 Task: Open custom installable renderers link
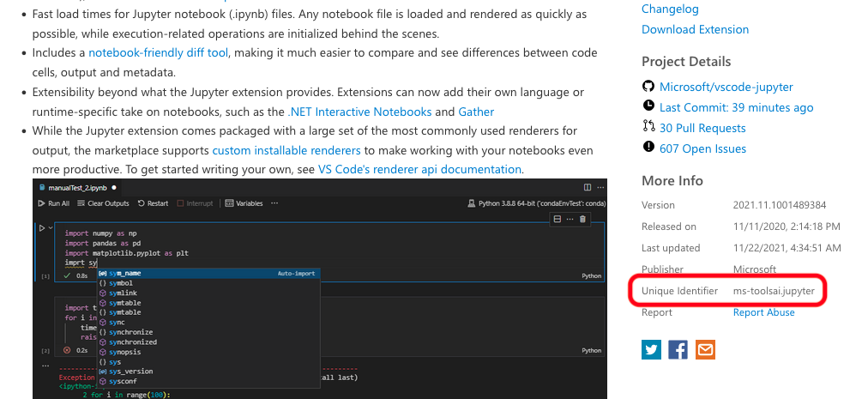286,151
